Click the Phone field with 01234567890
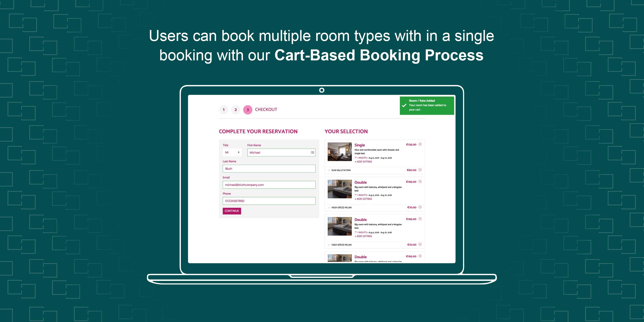 (x=269, y=201)
